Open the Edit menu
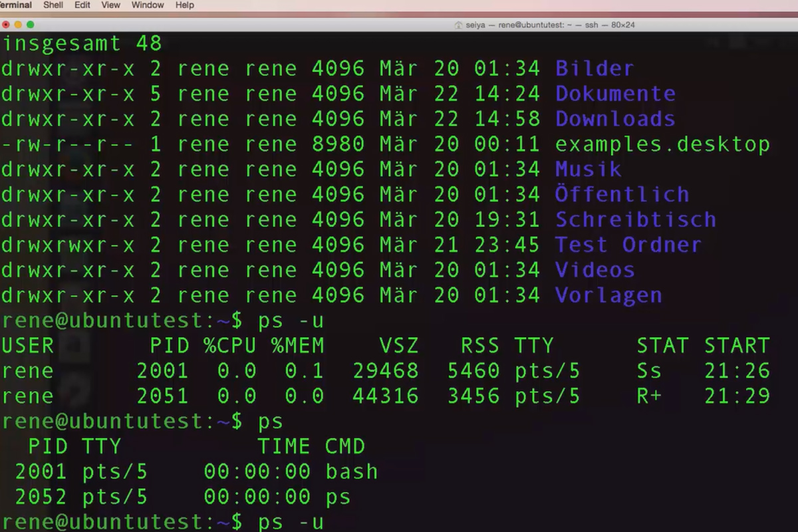The width and height of the screenshot is (798, 532). [82, 5]
